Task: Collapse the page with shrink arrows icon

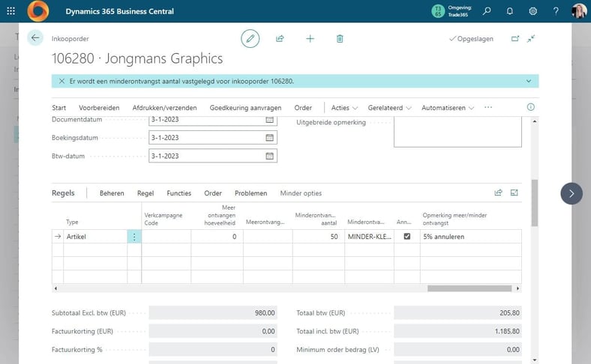Action: click(531, 38)
